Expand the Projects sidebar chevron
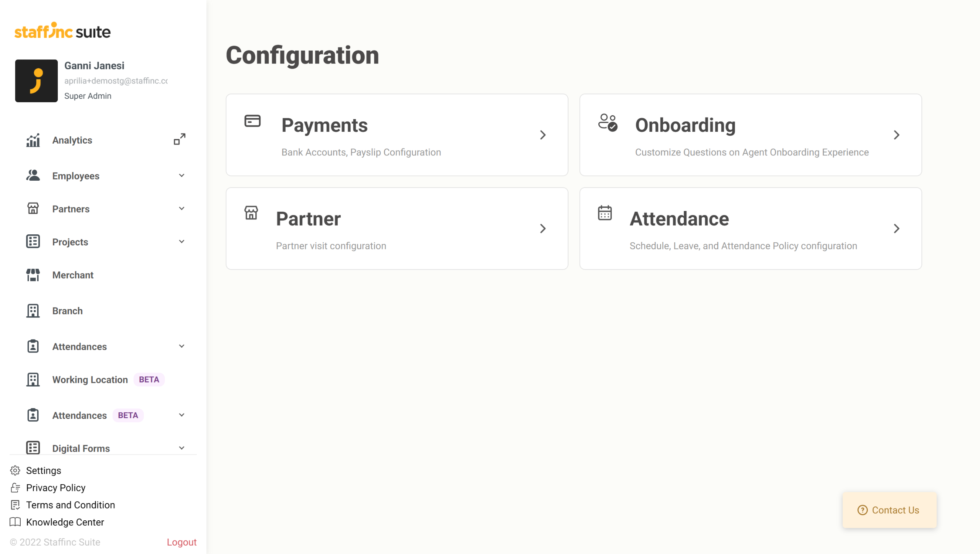This screenshot has height=554, width=980. point(182,242)
